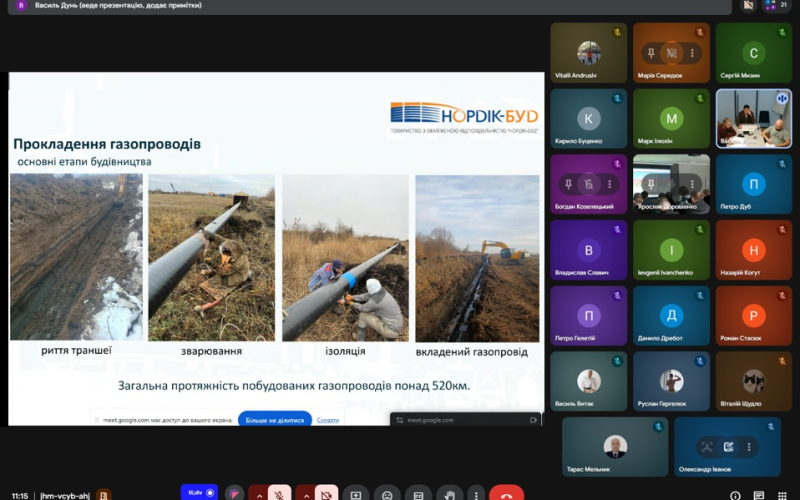Toggle closed captions on

coord(418,494)
